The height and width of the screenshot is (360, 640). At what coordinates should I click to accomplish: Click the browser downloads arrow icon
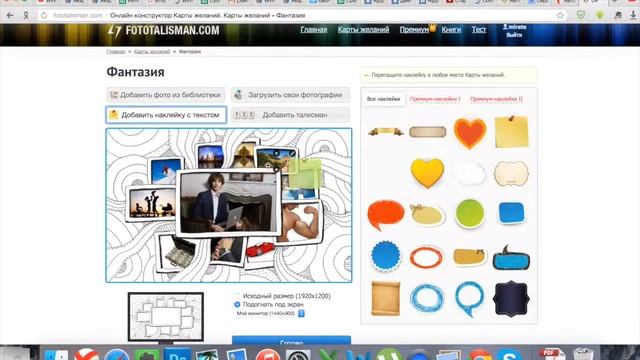pyautogui.click(x=633, y=16)
